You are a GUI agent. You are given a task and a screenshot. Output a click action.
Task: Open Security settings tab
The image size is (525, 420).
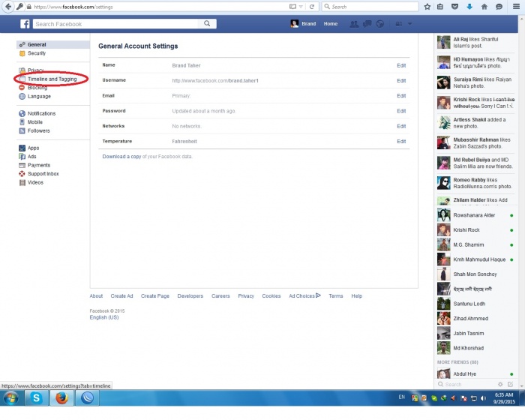37,53
